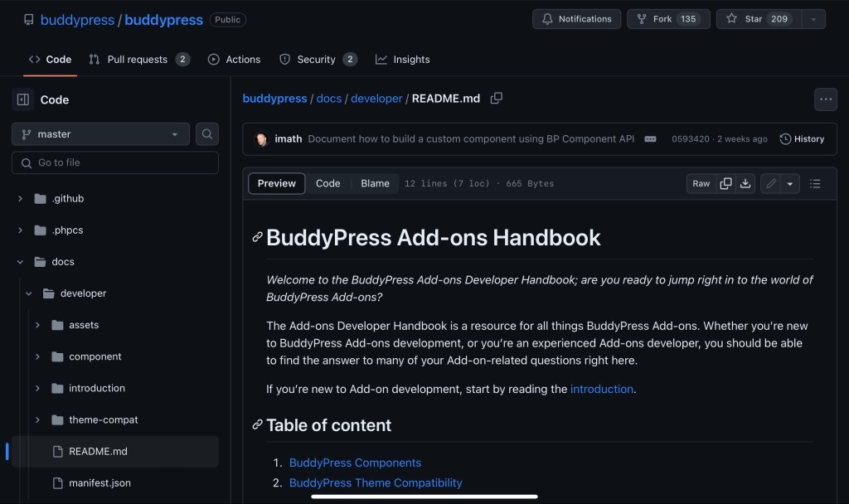This screenshot has height=504, width=849.
Task: Expand the .github folder
Action: pos(21,199)
